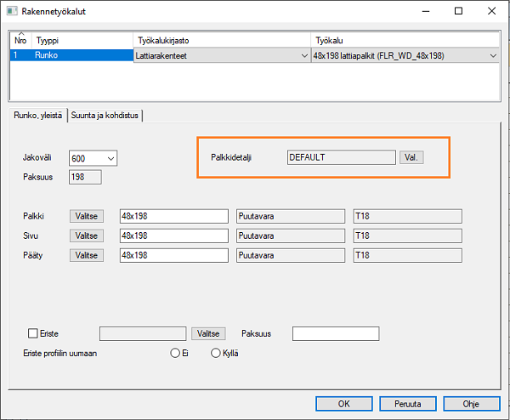The image size is (510, 420).
Task: Confirm with the OK button
Action: pos(343,403)
